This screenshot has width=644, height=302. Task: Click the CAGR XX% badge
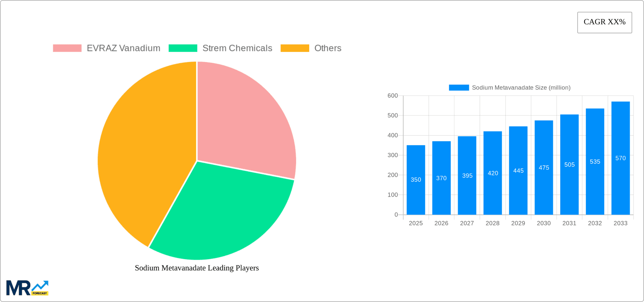604,22
